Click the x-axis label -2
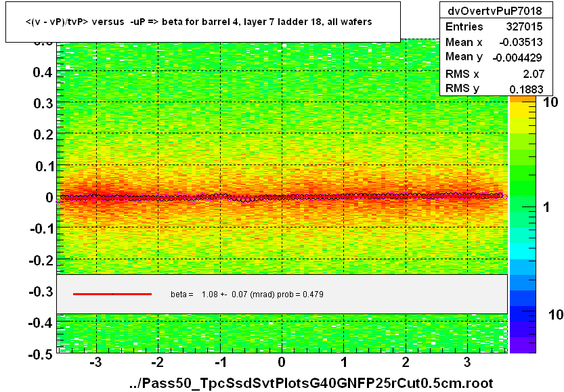Viewport: 564px width, 392px height. click(157, 362)
